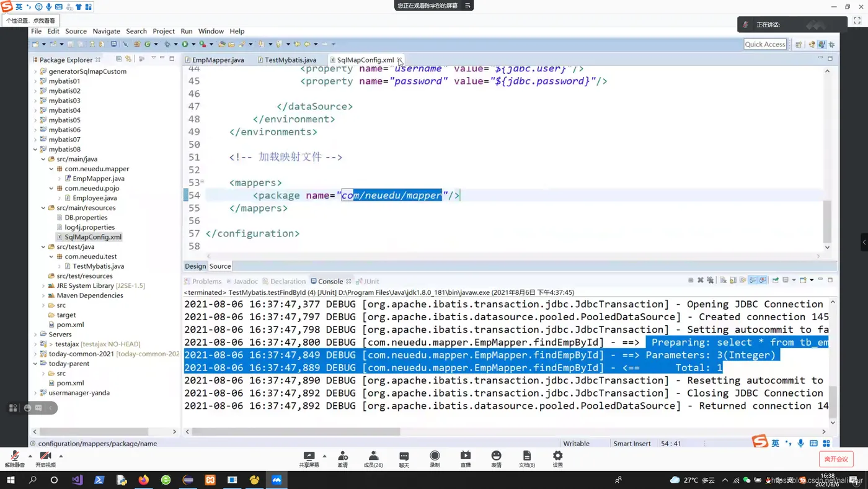Open the File menu
This screenshot has height=489, width=868.
pos(37,31)
